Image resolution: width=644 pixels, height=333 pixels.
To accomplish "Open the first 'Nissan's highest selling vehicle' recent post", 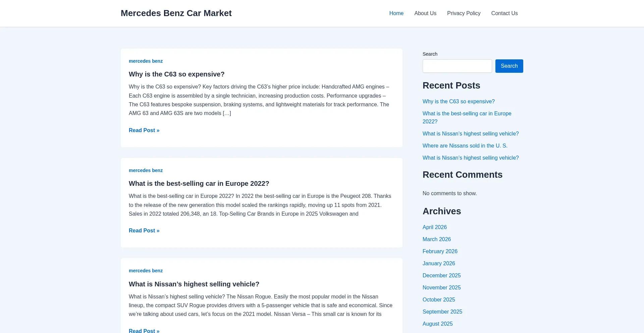I will tap(471, 133).
